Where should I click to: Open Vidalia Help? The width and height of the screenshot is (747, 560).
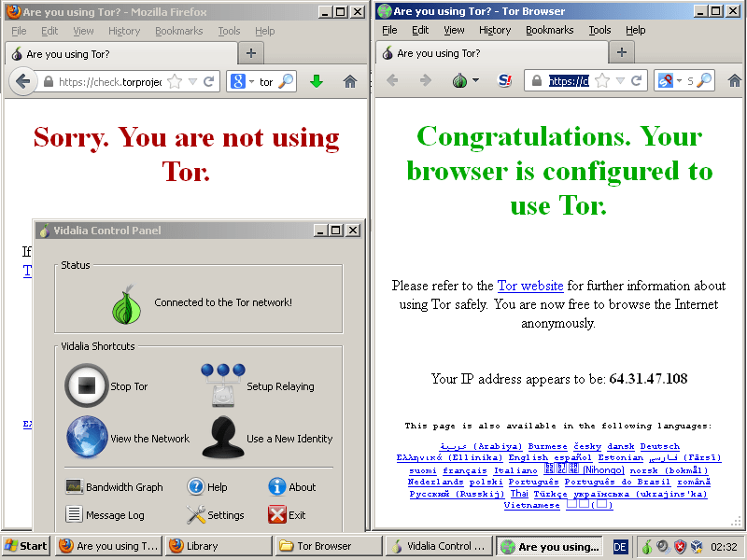(206, 486)
